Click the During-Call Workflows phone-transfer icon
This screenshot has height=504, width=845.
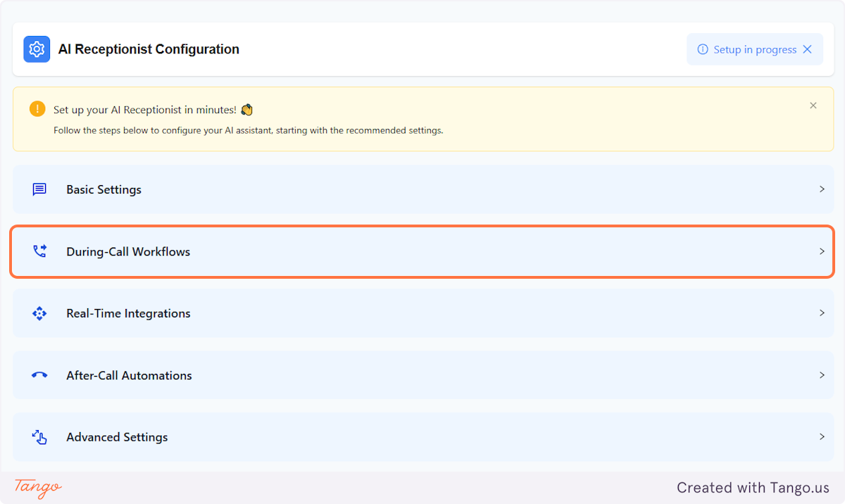[x=40, y=251]
